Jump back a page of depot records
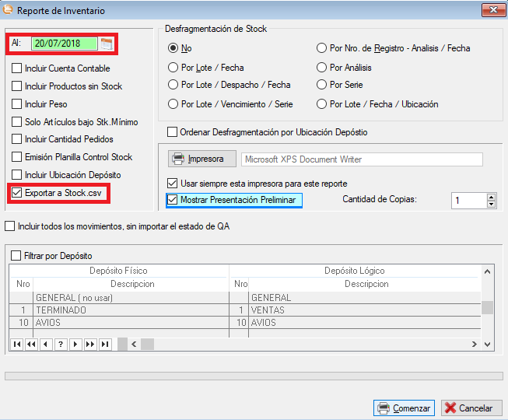The height and width of the screenshot is (420, 508). [31, 345]
